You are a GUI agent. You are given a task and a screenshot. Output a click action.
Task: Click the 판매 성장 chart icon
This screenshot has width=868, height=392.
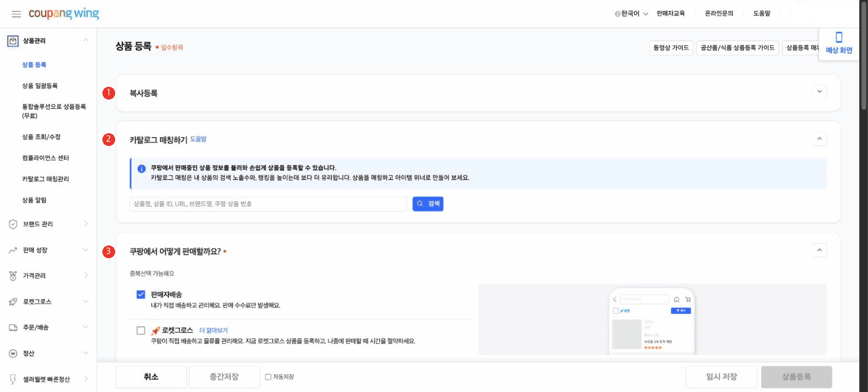pyautogui.click(x=13, y=250)
